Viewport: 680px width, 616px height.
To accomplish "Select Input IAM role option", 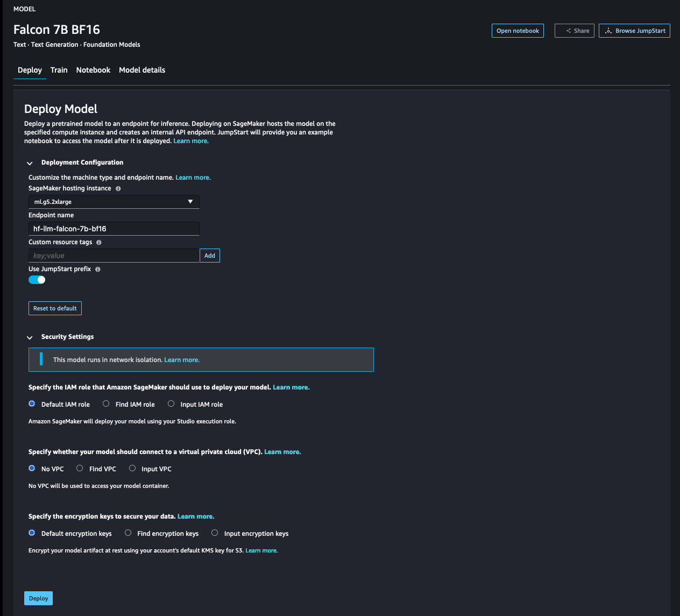I will [171, 403].
